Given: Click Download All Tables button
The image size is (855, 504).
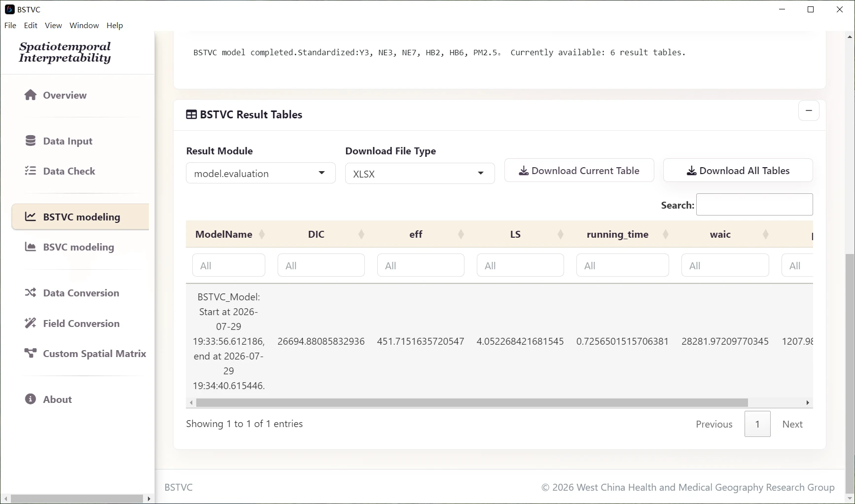Looking at the screenshot, I should click(738, 171).
